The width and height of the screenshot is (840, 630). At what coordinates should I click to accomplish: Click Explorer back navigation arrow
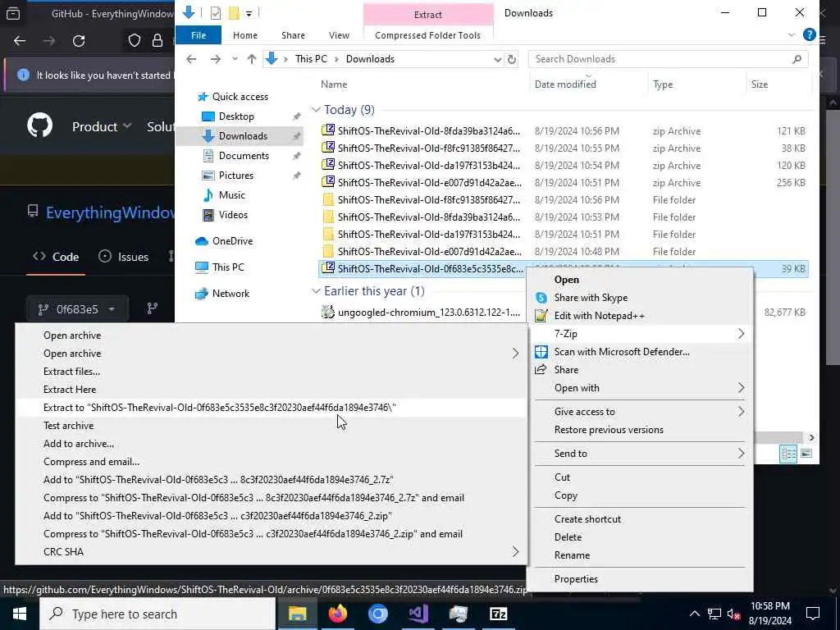191,59
